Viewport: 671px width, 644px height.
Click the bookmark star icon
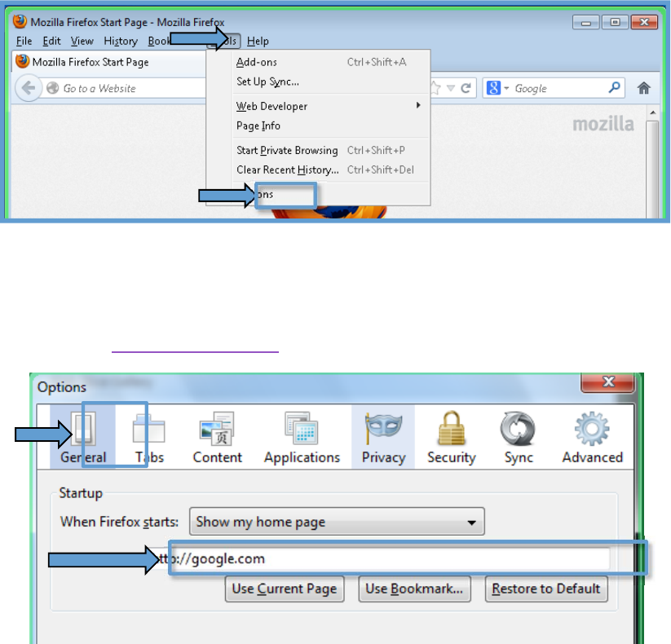[435, 88]
